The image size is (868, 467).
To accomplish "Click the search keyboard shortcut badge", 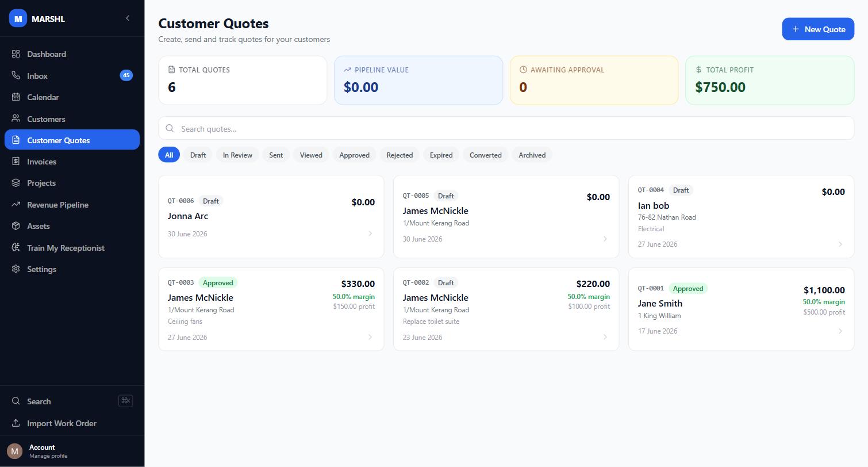I will (125, 401).
